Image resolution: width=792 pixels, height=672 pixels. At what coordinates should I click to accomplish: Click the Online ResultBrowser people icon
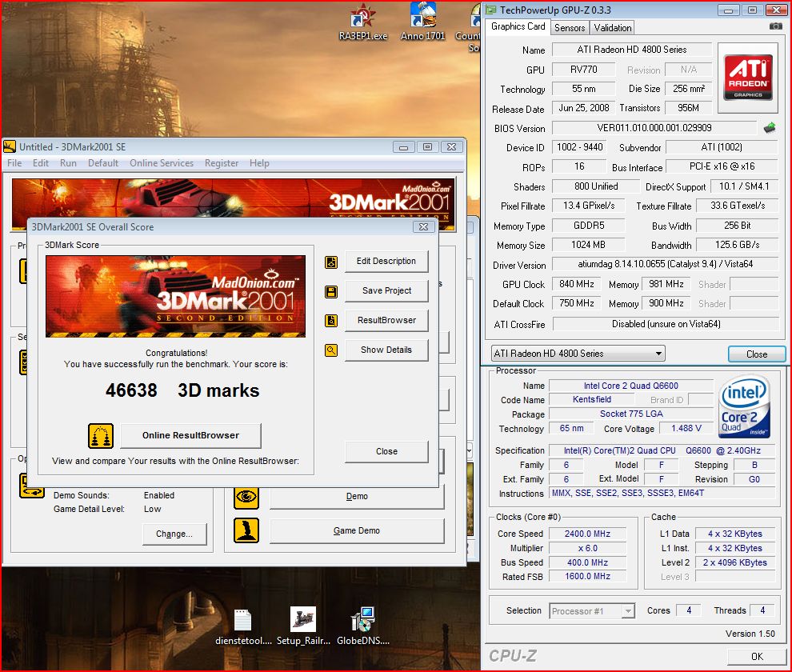(x=101, y=436)
